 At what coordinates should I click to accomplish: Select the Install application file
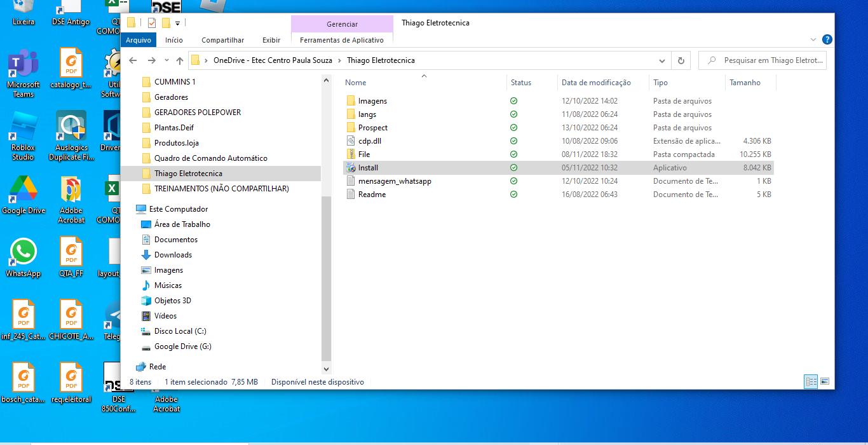click(x=368, y=168)
